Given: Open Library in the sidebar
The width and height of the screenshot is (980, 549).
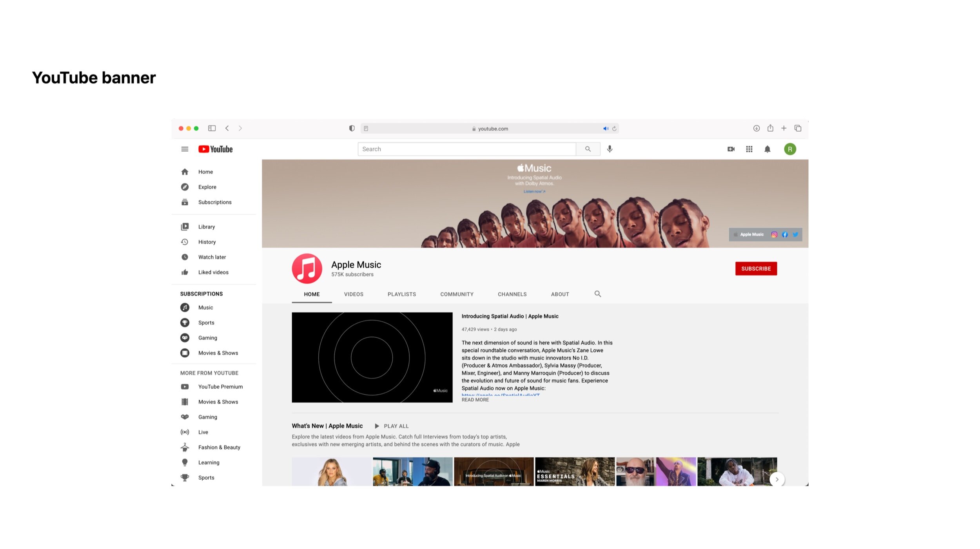Looking at the screenshot, I should [x=214, y=226].
